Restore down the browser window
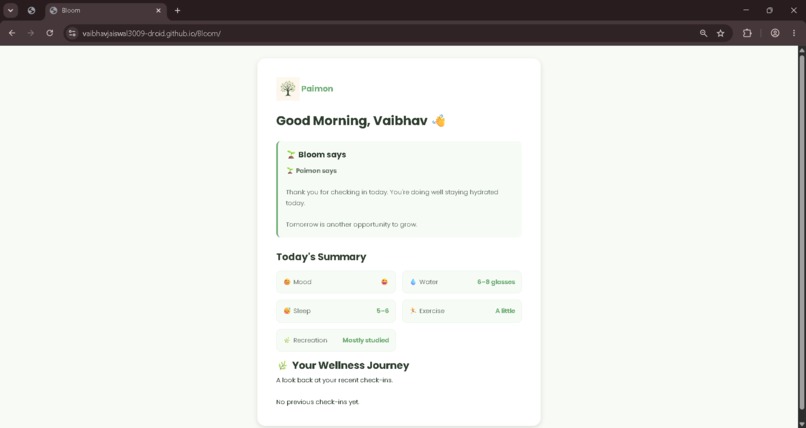Screen dimensions: 806x428 coord(770,10)
